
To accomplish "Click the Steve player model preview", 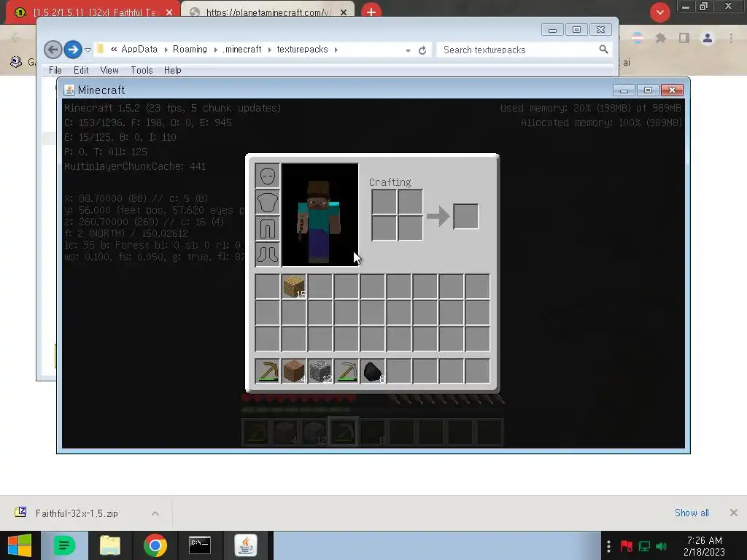I will point(320,215).
